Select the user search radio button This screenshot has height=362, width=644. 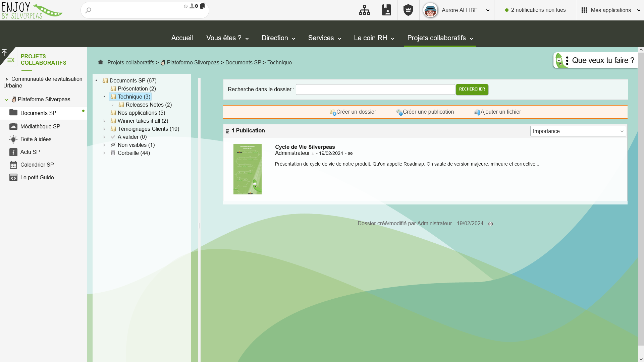pyautogui.click(x=186, y=6)
